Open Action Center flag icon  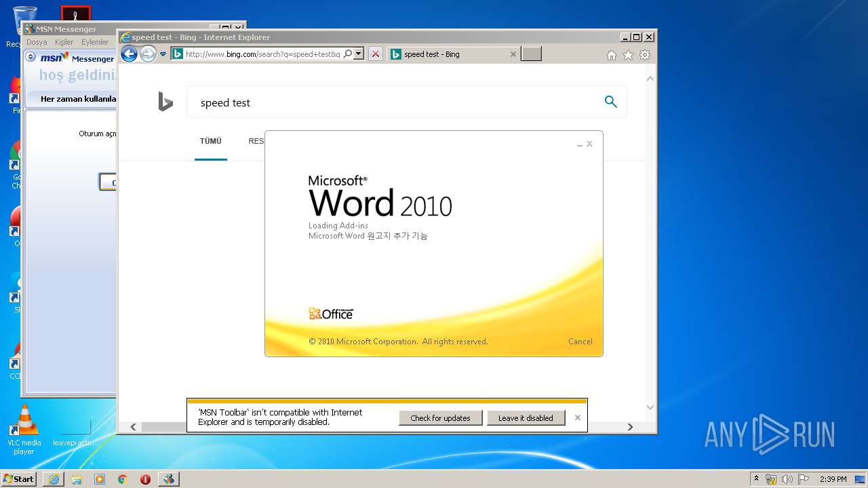[804, 479]
